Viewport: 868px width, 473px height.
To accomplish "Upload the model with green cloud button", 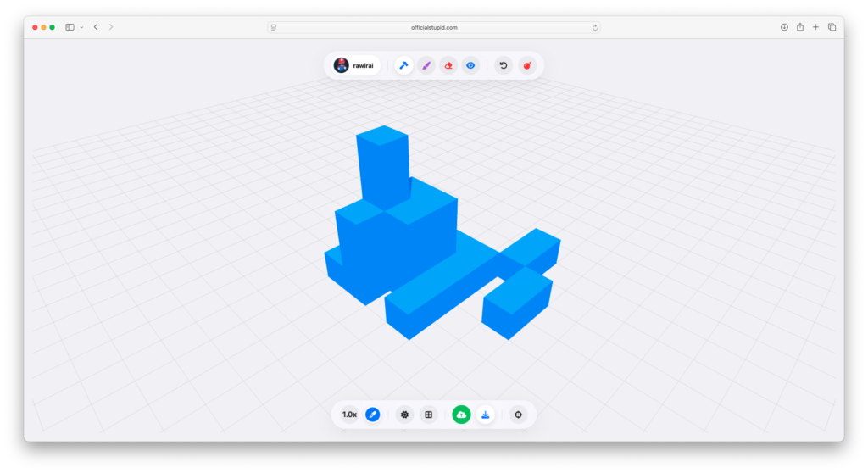I will click(461, 415).
